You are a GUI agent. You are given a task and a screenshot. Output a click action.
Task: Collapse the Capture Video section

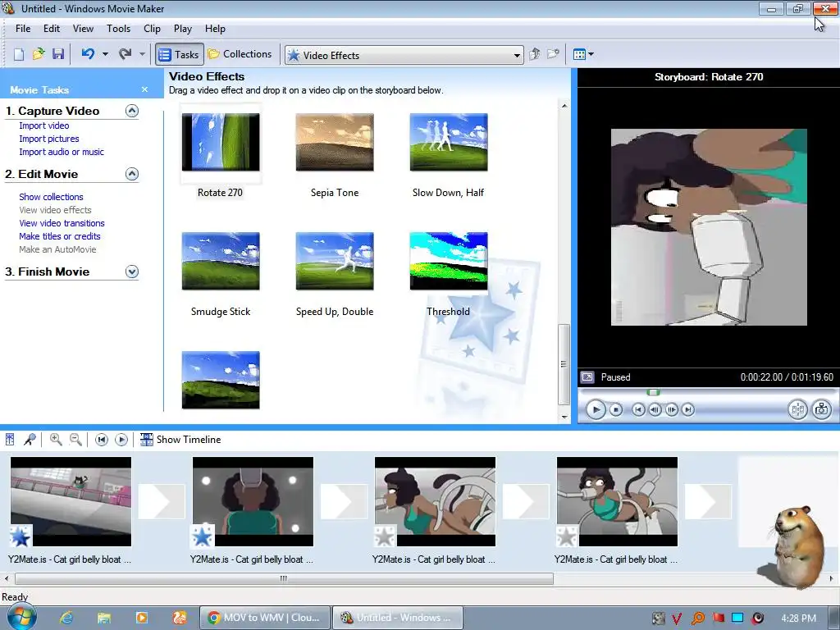(132, 111)
